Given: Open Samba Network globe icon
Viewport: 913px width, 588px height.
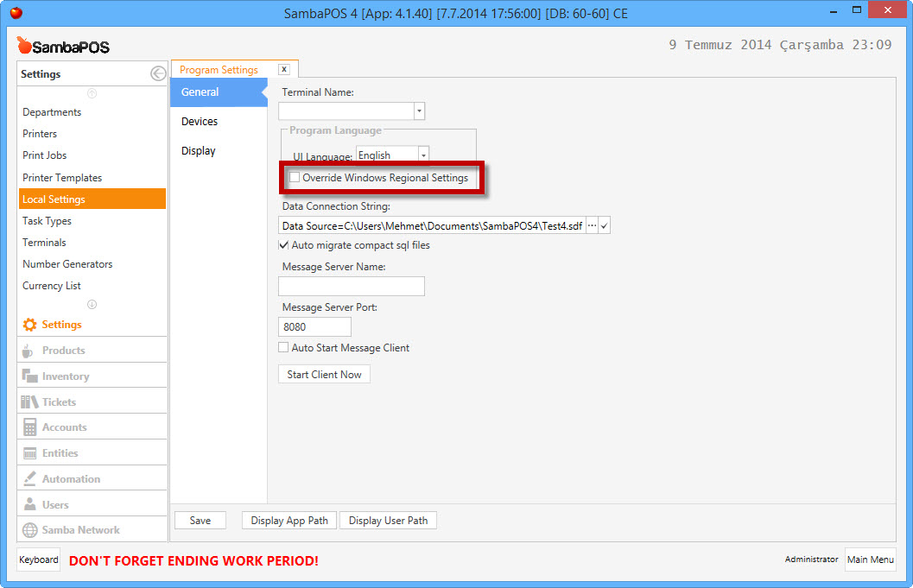Looking at the screenshot, I should coord(29,530).
